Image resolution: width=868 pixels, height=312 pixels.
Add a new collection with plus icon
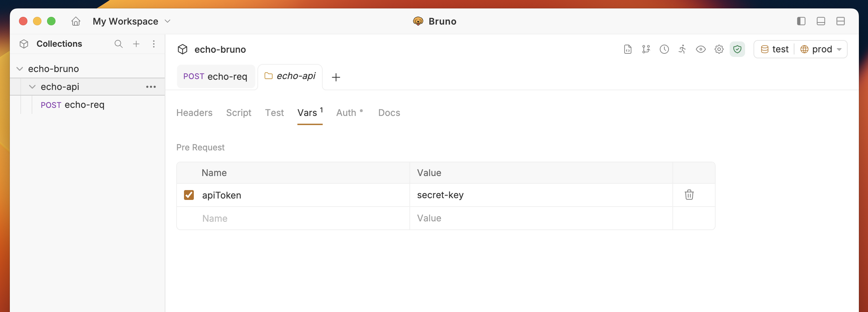coord(136,44)
